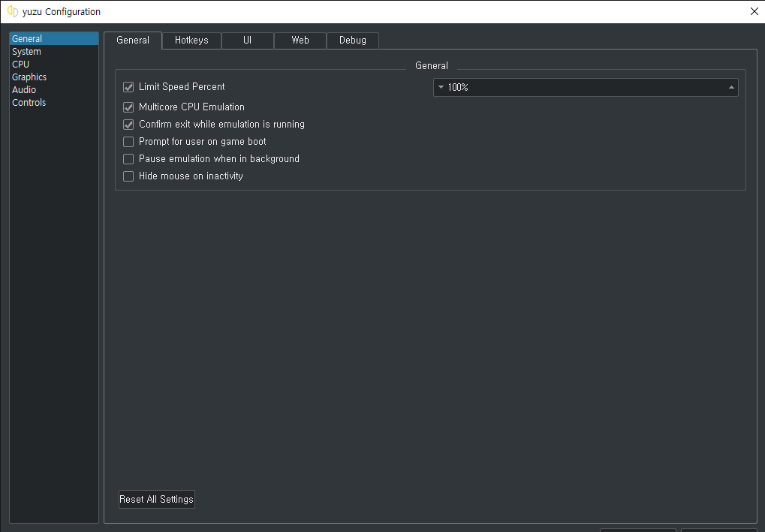
Task: Open Graphics settings in sidebar
Action: (x=53, y=77)
